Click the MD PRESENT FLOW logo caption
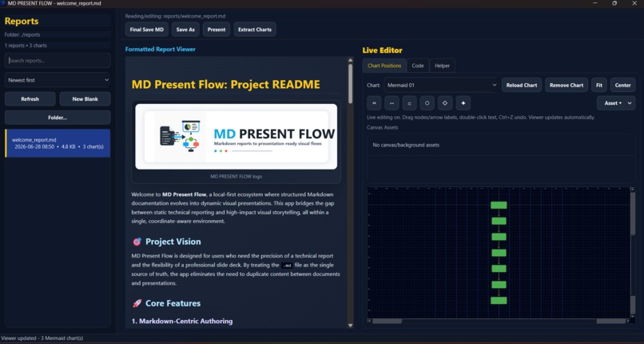Image resolution: width=644 pixels, height=344 pixels. coord(237,176)
